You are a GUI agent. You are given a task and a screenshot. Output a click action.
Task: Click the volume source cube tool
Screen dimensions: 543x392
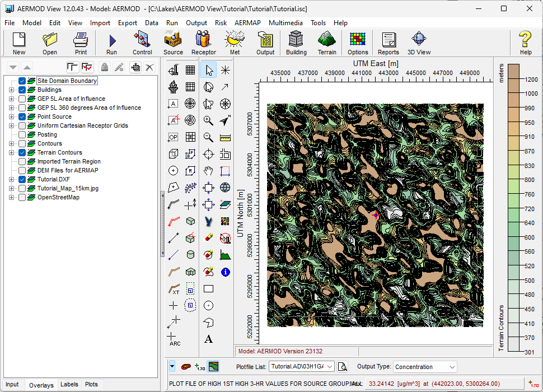point(174,154)
